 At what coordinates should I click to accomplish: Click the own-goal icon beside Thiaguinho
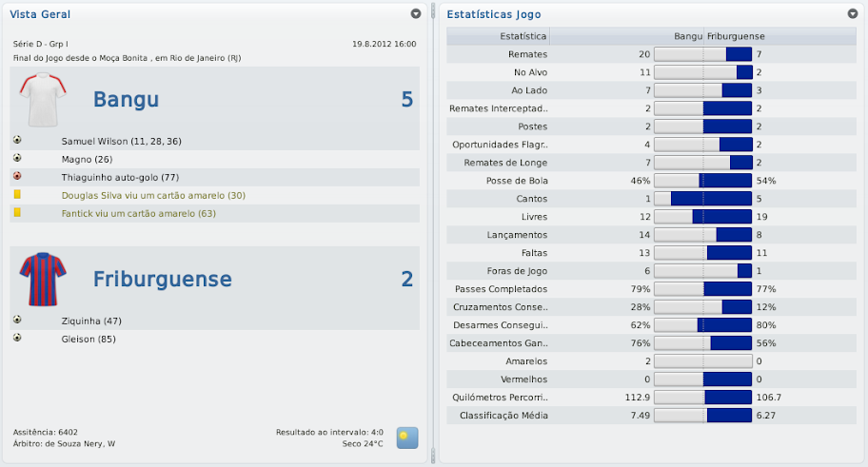[17, 177]
